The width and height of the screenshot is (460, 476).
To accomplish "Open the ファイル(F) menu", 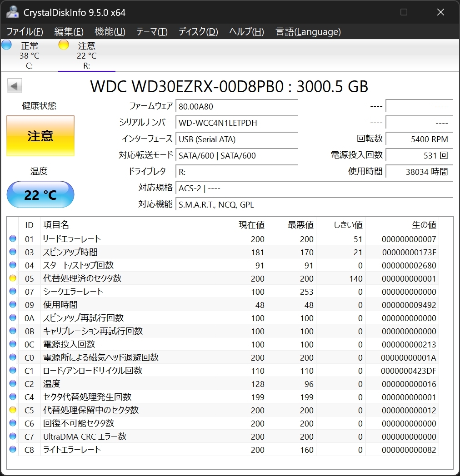I will pyautogui.click(x=25, y=32).
